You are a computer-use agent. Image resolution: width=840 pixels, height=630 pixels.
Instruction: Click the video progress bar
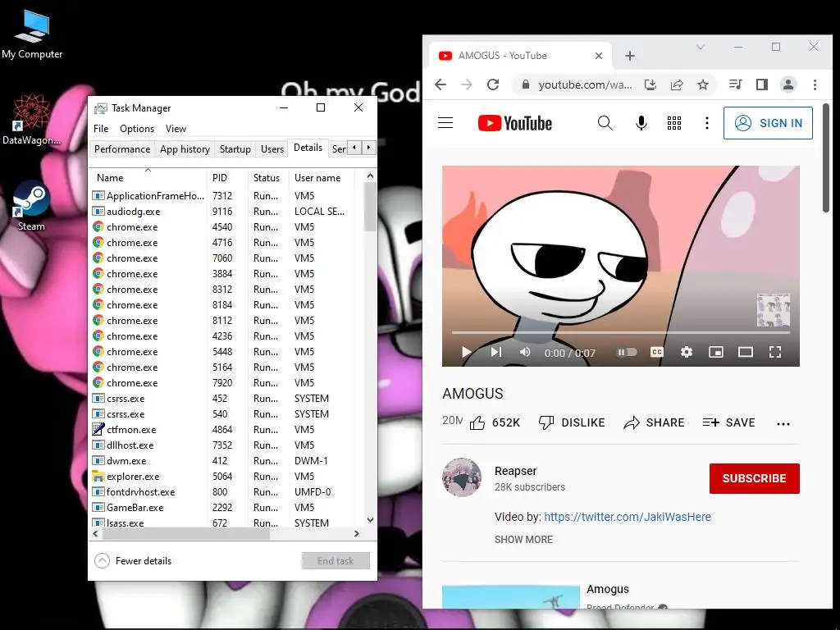(x=620, y=333)
